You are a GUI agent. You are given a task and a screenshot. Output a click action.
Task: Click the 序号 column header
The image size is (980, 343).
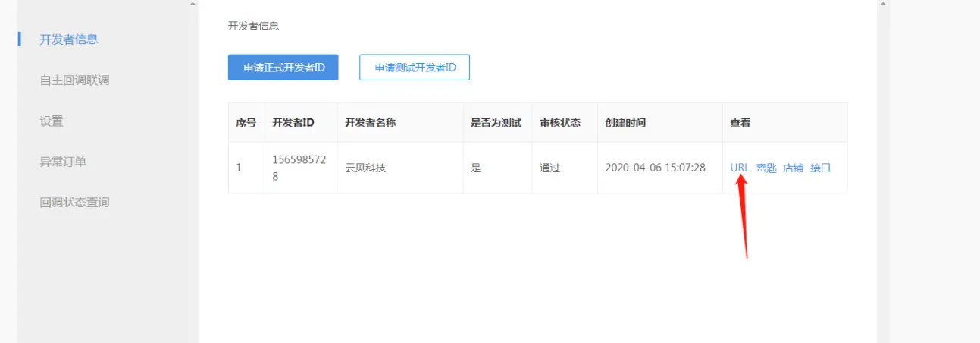coord(246,123)
